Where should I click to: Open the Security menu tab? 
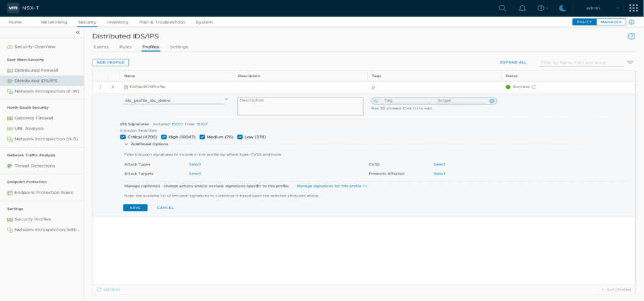(x=87, y=22)
